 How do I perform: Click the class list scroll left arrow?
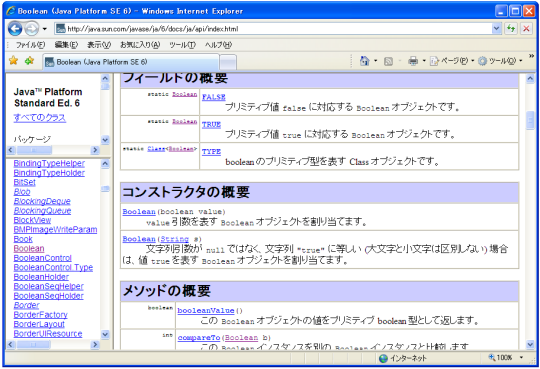click(x=11, y=344)
